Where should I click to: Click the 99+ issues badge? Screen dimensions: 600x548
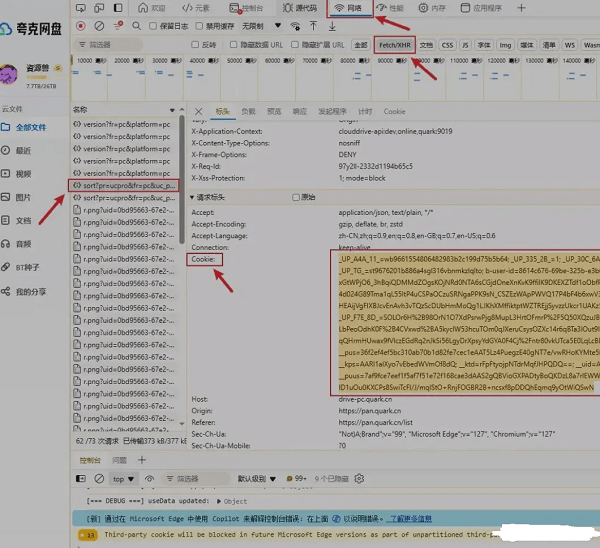tap(297, 478)
